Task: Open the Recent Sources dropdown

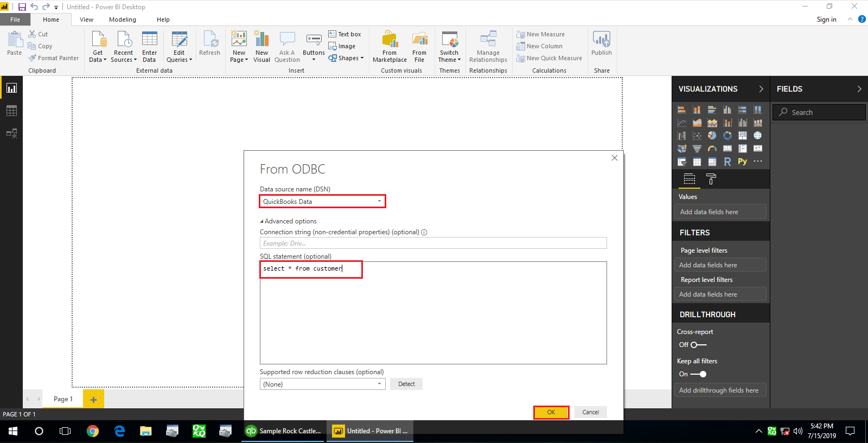Action: (x=124, y=47)
